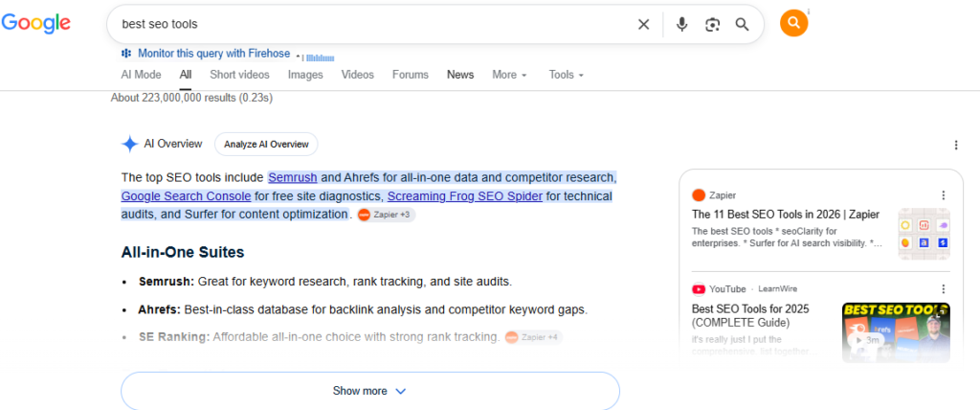The height and width of the screenshot is (410, 980).
Task: Click the 3m play badge on video
Action: [866, 340]
